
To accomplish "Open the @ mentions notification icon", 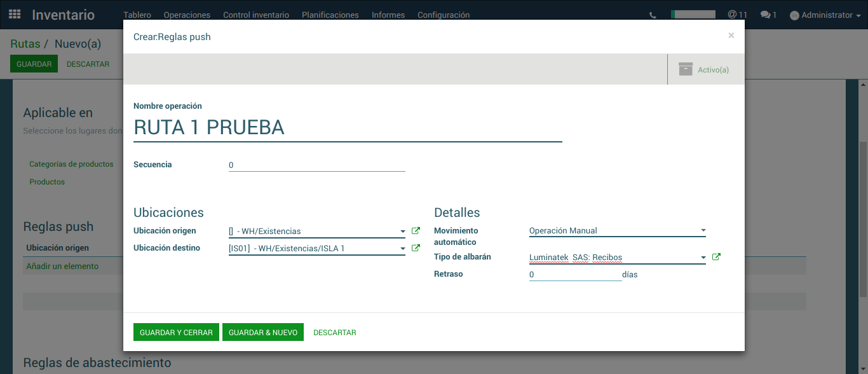I will tap(737, 15).
